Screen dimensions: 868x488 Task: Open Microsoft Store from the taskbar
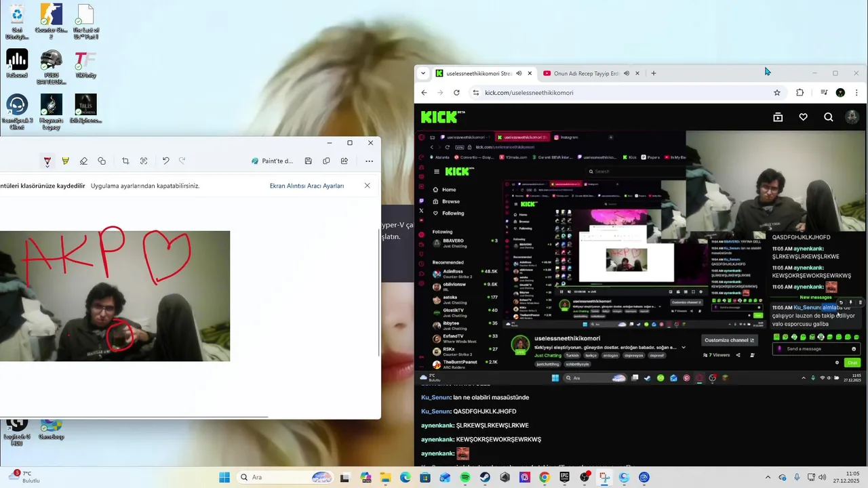425,477
